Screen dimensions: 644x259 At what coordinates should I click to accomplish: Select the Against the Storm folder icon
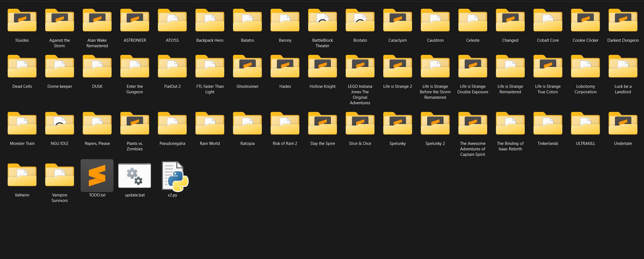tap(59, 20)
